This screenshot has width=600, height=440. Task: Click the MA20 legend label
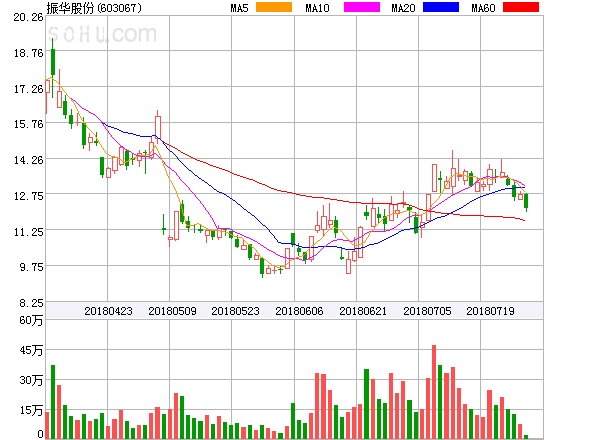403,8
